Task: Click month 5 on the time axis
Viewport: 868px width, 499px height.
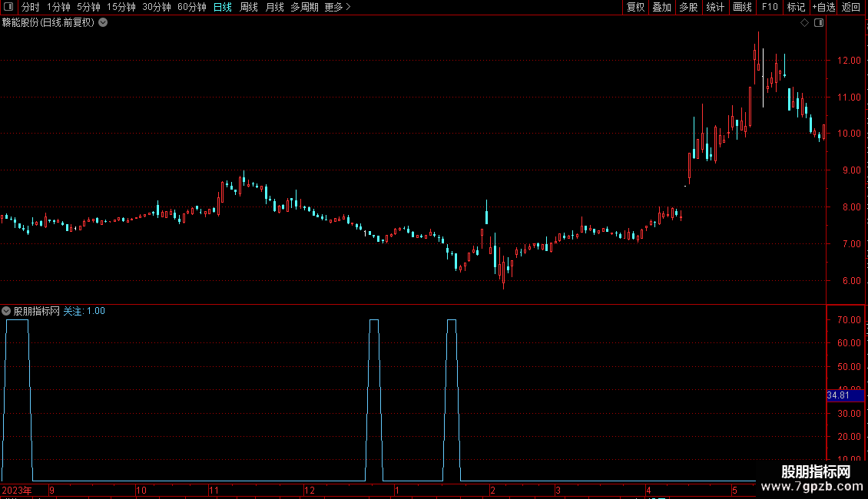Action: click(x=734, y=491)
